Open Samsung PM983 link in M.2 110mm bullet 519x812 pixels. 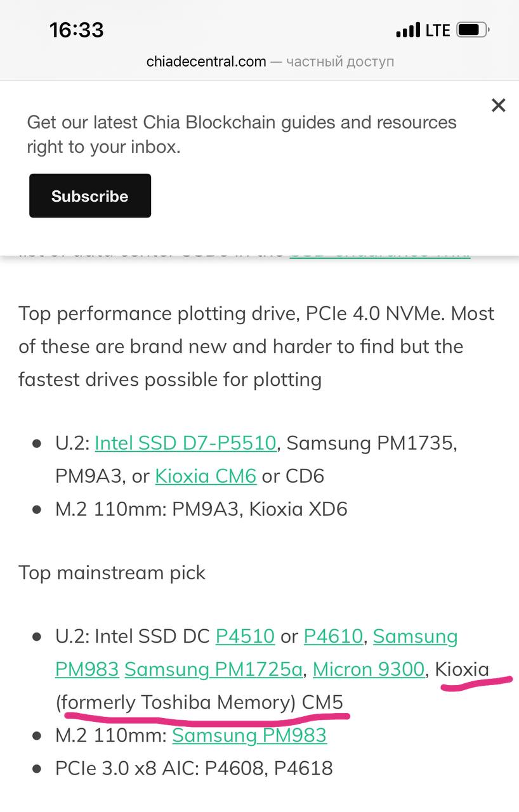click(249, 735)
